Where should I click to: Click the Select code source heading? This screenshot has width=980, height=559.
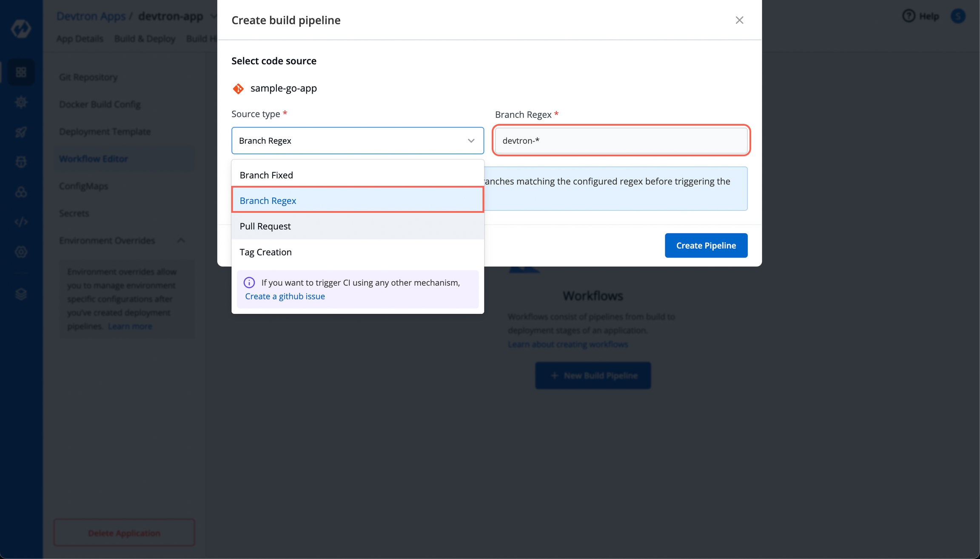point(274,61)
